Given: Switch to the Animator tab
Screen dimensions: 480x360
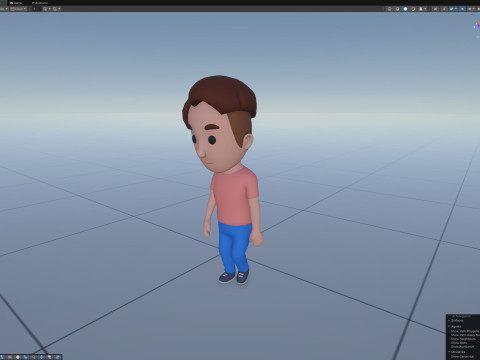Looking at the screenshot, I should pyautogui.click(x=40, y=3).
